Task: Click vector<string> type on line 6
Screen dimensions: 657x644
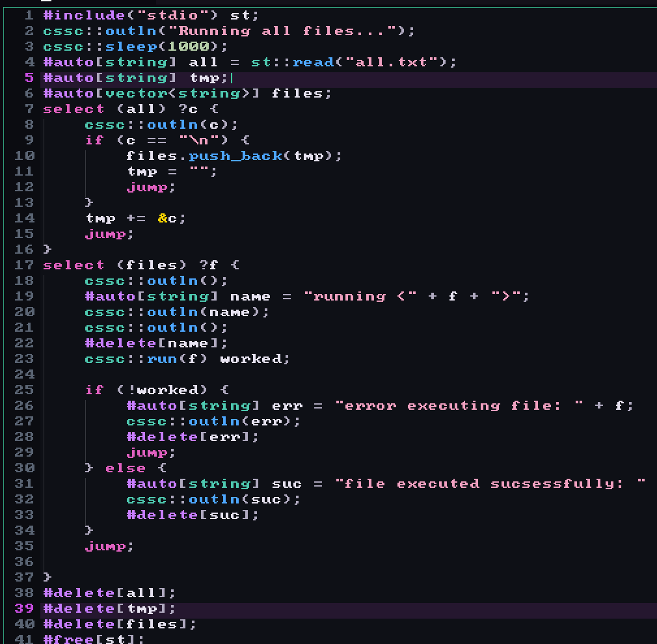Action: [x=178, y=94]
